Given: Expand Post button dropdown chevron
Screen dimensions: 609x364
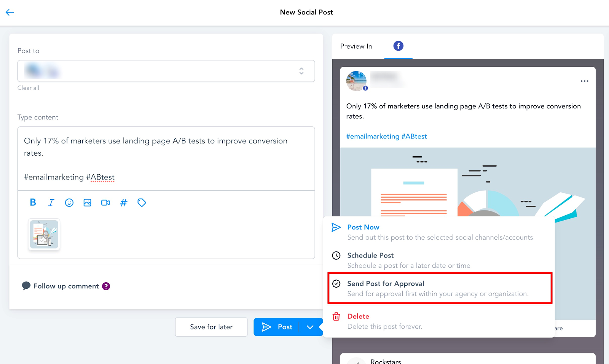Looking at the screenshot, I should point(310,327).
